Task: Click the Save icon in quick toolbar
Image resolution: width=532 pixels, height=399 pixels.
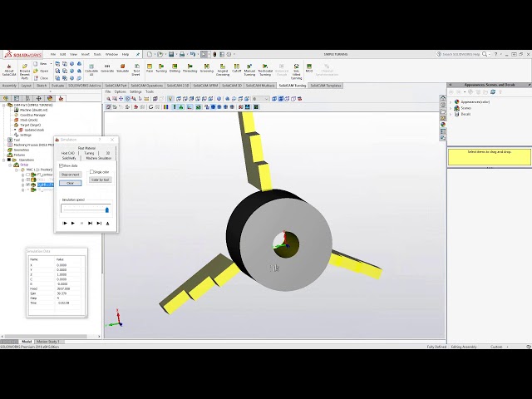Action: coord(171,54)
